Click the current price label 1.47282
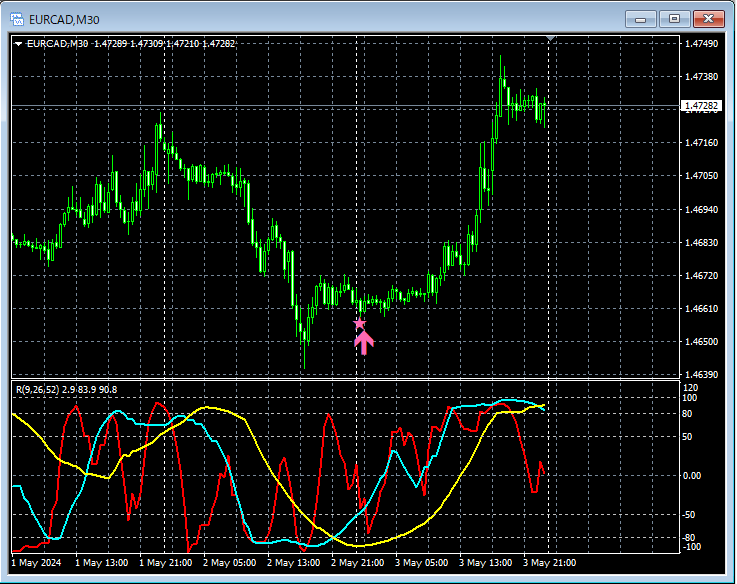Image resolution: width=737 pixels, height=584 pixels. click(700, 106)
